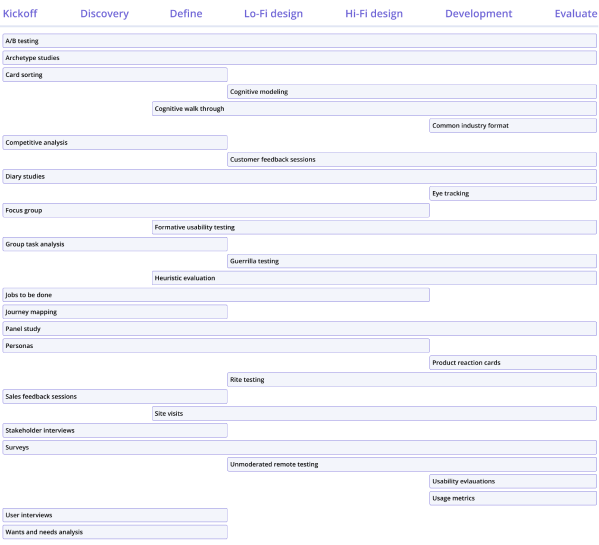
Task: Select the Guerrilla testing bar
Action: point(412,261)
